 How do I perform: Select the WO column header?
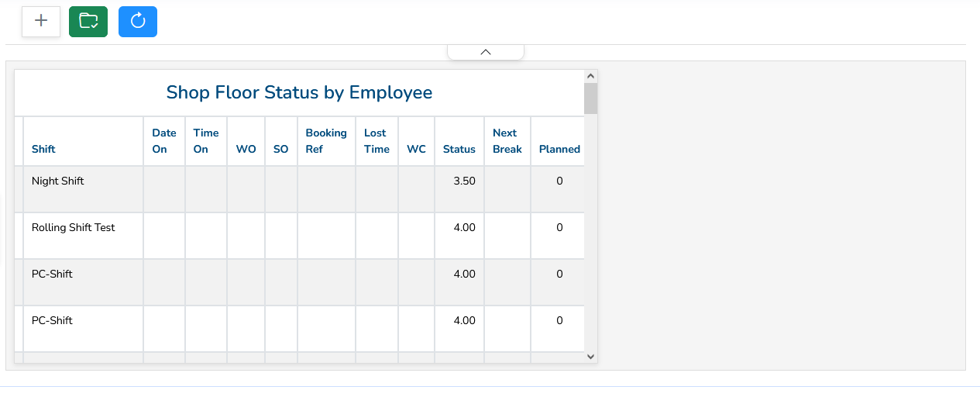pyautogui.click(x=246, y=149)
